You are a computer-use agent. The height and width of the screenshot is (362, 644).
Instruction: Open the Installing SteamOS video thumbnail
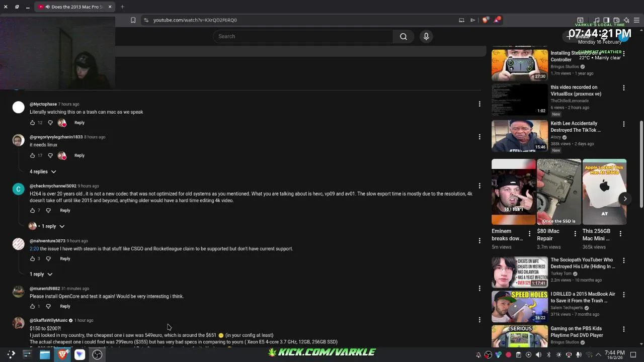pyautogui.click(x=520, y=64)
